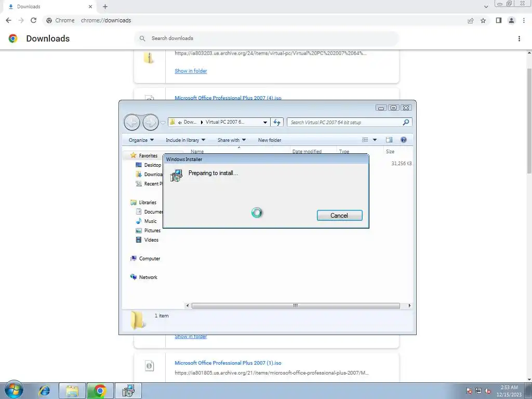
Task: Click the Search downloads field
Action: [267, 38]
